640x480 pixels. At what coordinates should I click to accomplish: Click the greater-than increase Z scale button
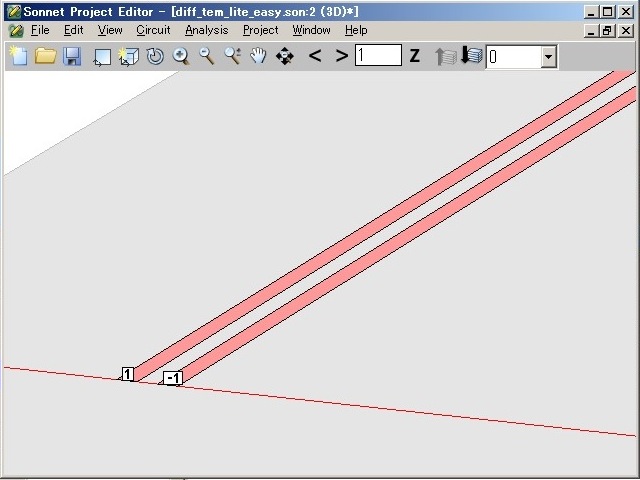click(342, 56)
